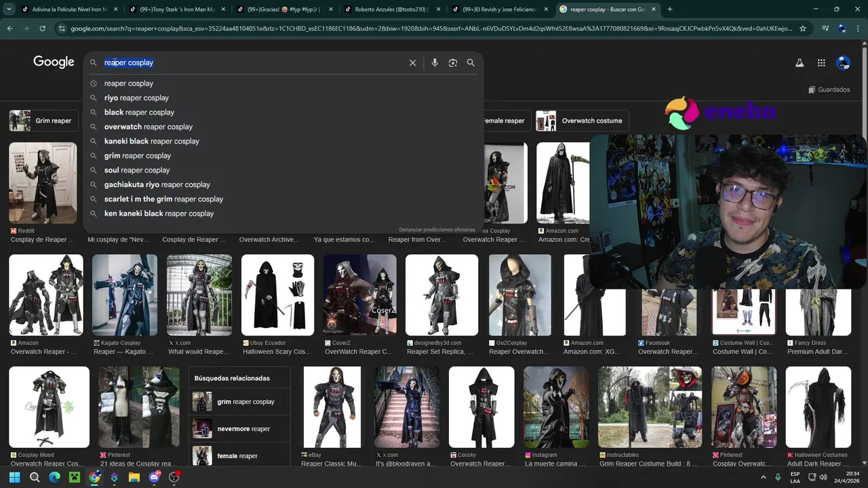Open Guardados saved items

coord(829,89)
